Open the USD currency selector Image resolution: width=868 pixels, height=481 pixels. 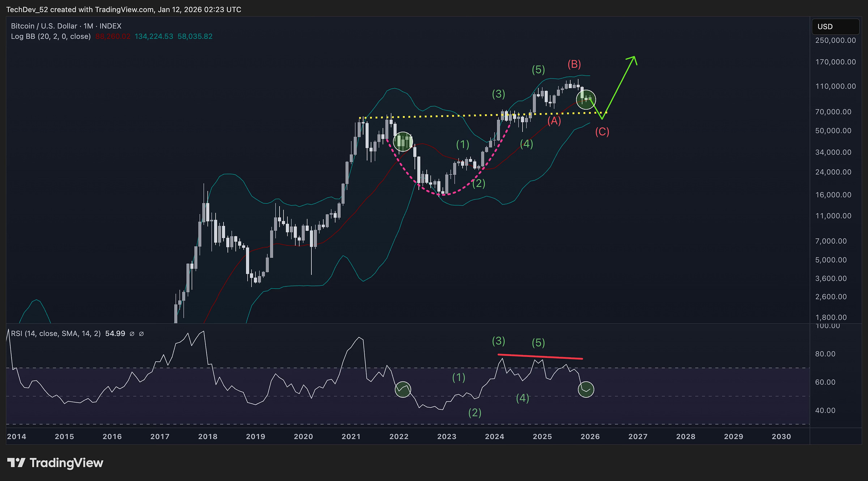[x=835, y=27]
